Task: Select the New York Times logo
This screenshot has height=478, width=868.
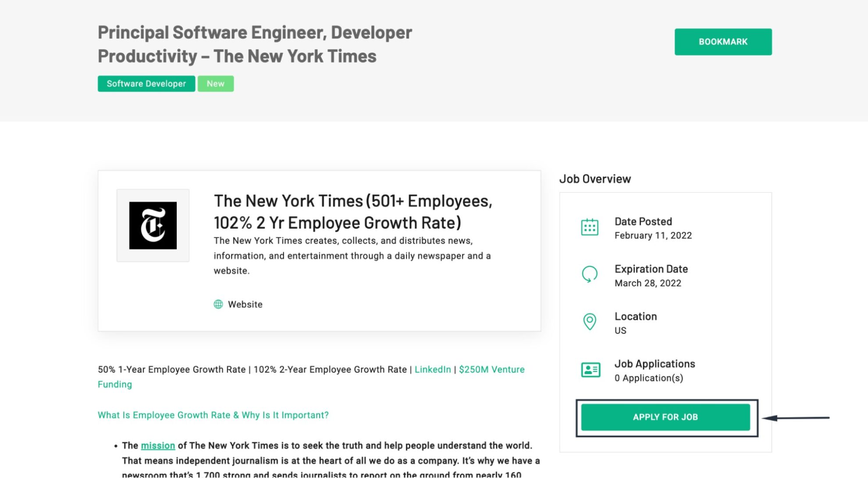Action: 153,225
